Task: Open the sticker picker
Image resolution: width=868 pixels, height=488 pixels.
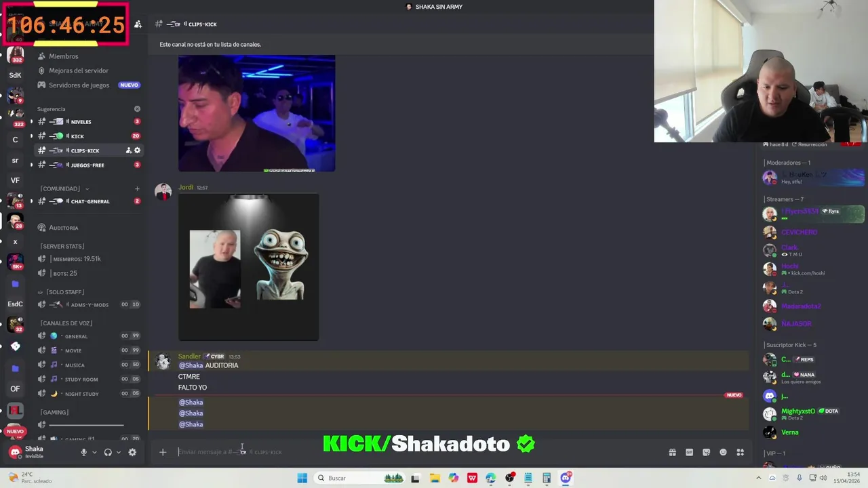Action: coord(706,452)
